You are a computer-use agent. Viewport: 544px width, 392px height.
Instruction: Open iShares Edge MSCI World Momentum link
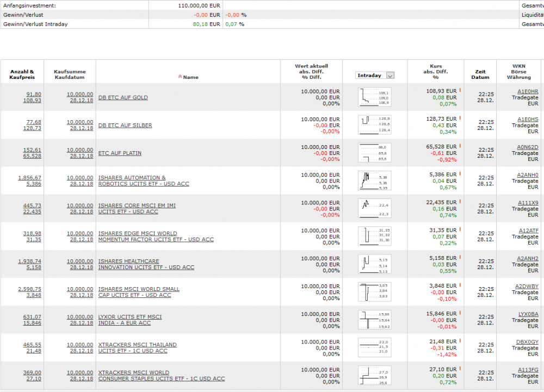(156, 237)
